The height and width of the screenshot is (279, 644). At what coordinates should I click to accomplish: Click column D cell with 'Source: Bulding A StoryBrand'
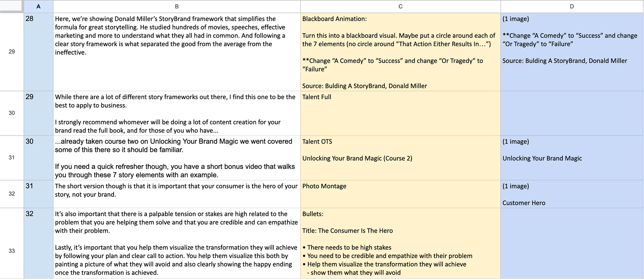(x=572, y=52)
